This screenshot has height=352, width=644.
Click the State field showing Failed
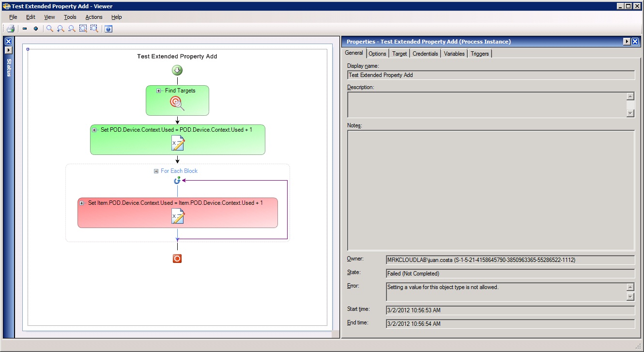click(x=510, y=274)
